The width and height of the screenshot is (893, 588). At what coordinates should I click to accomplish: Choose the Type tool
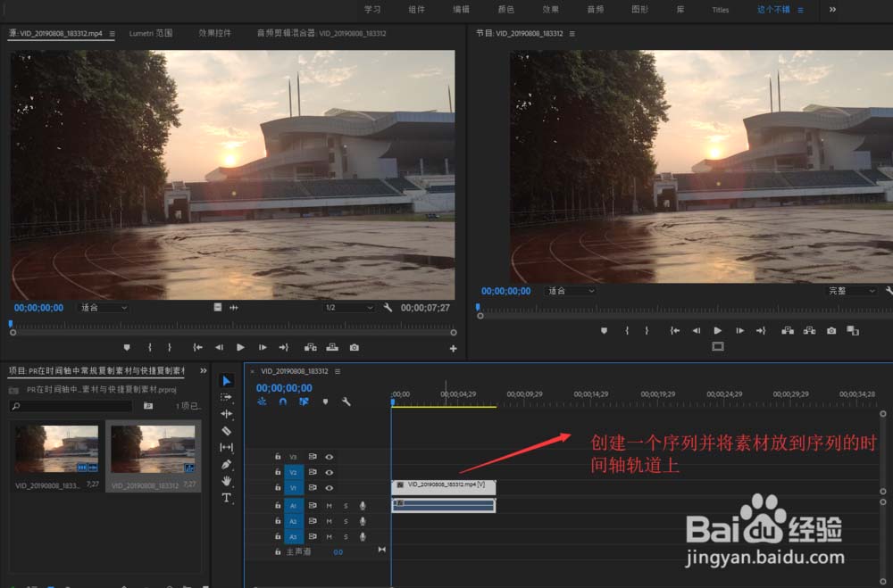[x=227, y=497]
